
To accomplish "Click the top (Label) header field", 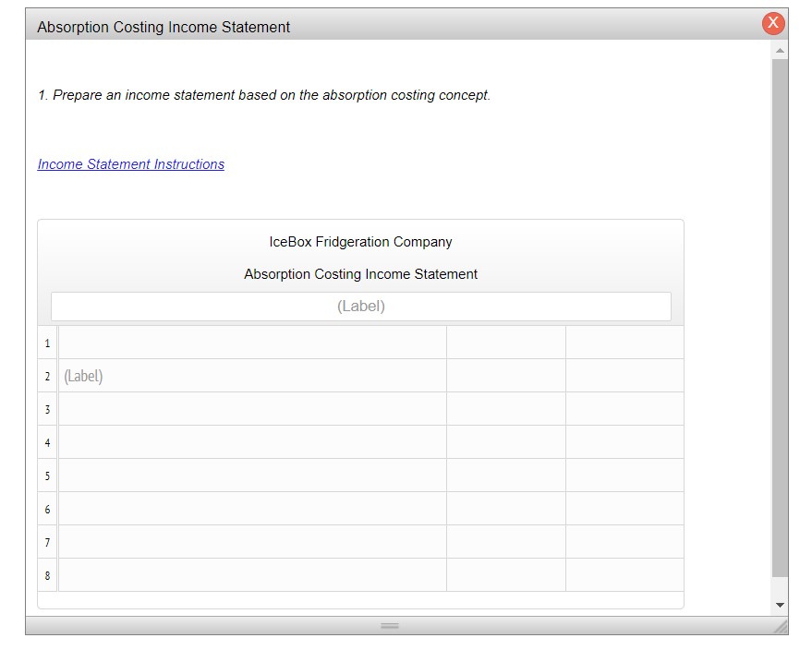I will click(360, 306).
